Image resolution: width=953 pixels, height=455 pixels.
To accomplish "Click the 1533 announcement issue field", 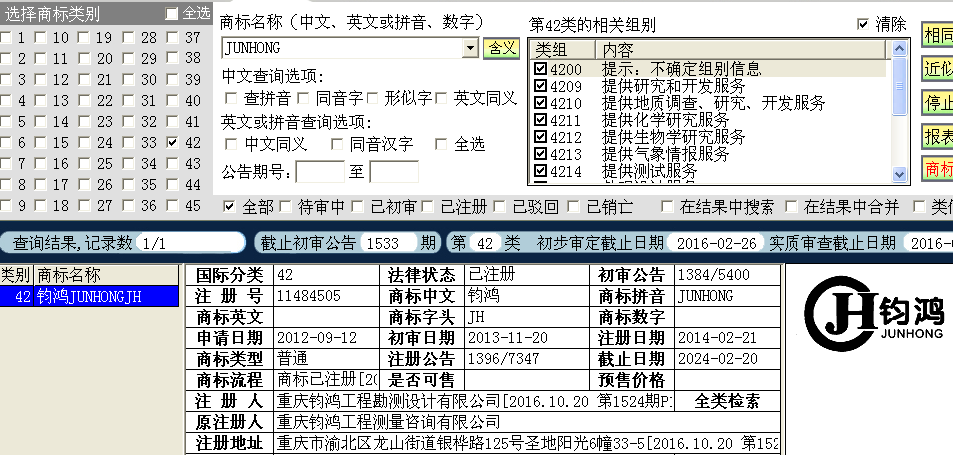I will tap(388, 243).
